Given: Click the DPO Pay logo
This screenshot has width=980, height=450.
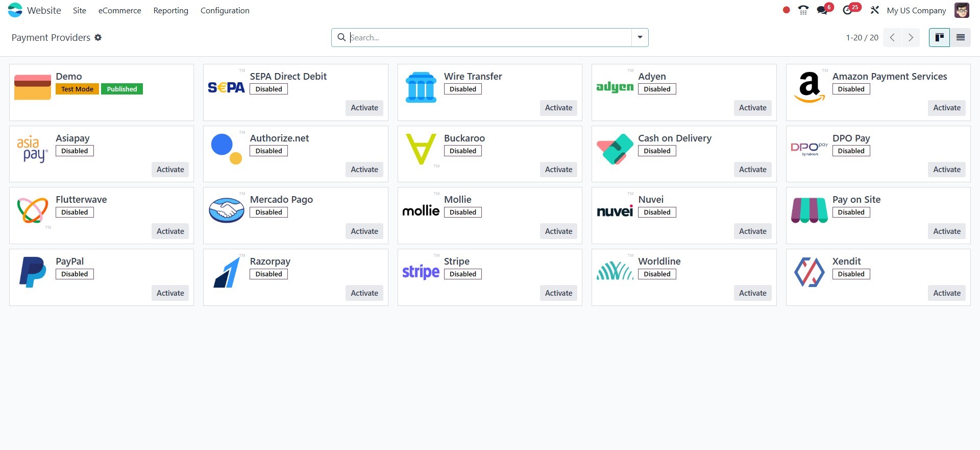Looking at the screenshot, I should coord(810,149).
